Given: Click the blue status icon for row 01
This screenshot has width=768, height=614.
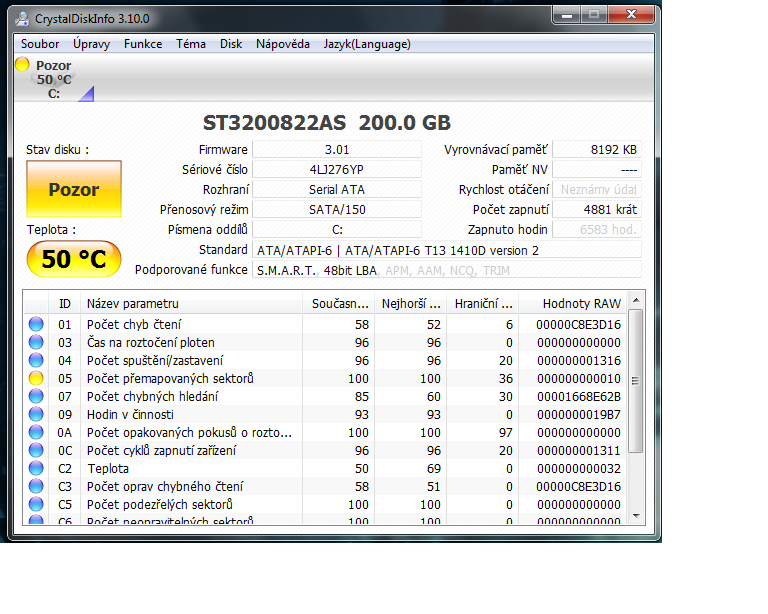Looking at the screenshot, I should pyautogui.click(x=36, y=324).
